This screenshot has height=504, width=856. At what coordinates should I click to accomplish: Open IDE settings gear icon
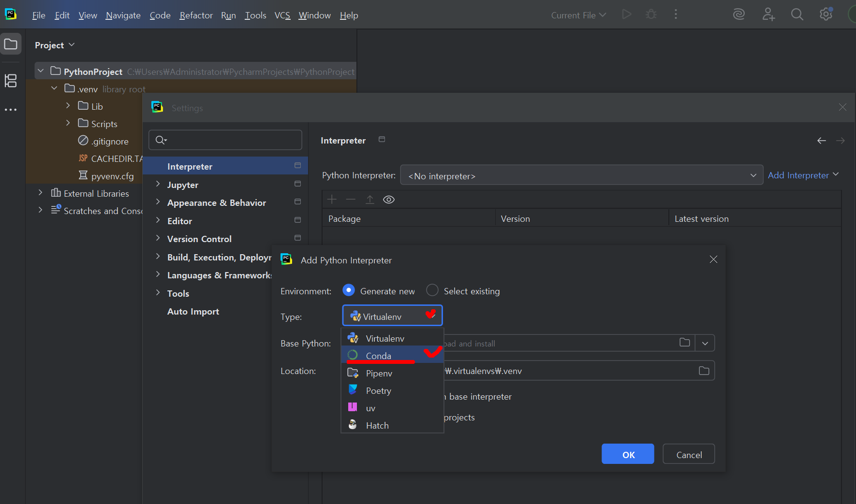[x=826, y=14]
